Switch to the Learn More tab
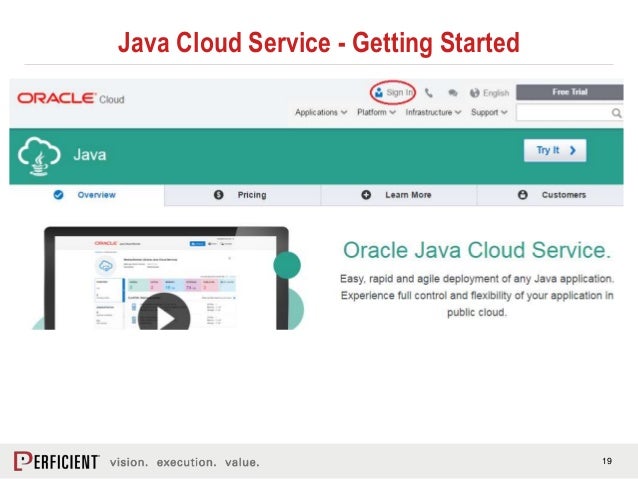 tap(398, 195)
